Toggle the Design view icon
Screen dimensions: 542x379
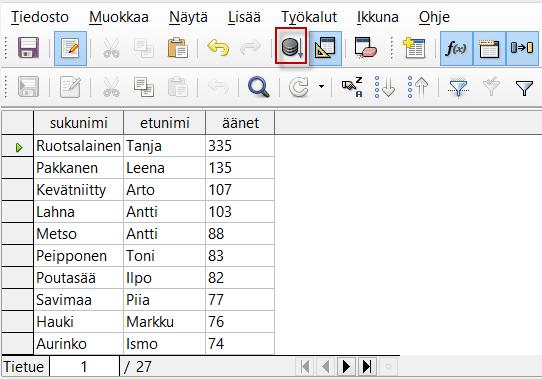[x=325, y=48]
